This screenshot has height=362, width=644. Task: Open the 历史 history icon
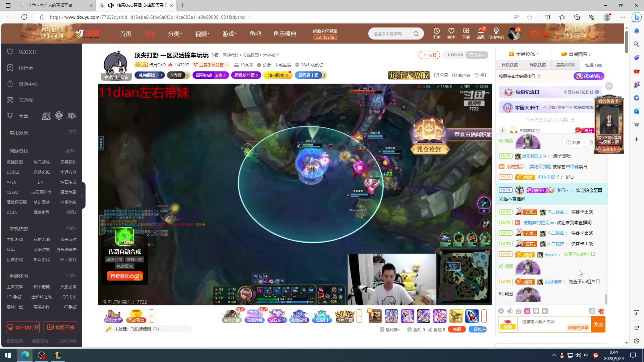[x=436, y=34]
